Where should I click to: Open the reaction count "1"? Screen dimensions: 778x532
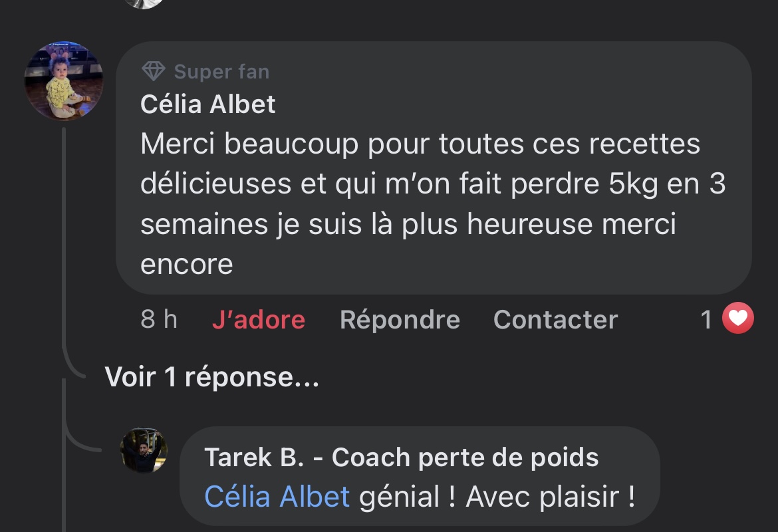click(x=706, y=320)
